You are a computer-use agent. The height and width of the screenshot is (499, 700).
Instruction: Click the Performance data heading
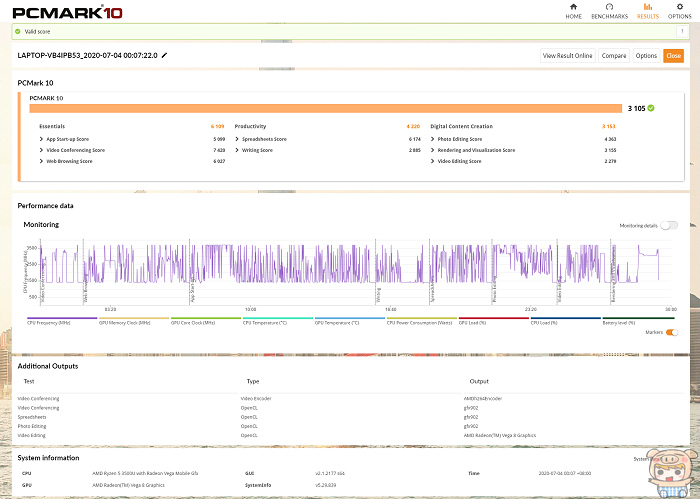tap(45, 206)
